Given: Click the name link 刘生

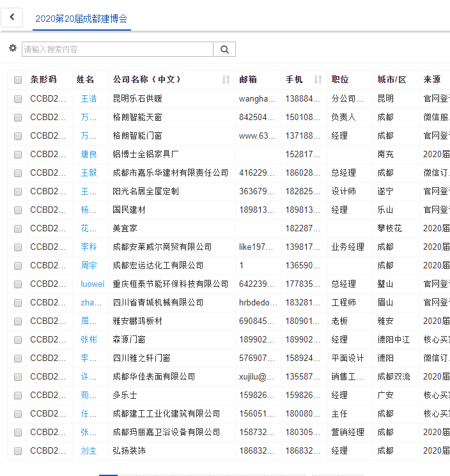Looking at the screenshot, I should pyautogui.click(x=89, y=451).
